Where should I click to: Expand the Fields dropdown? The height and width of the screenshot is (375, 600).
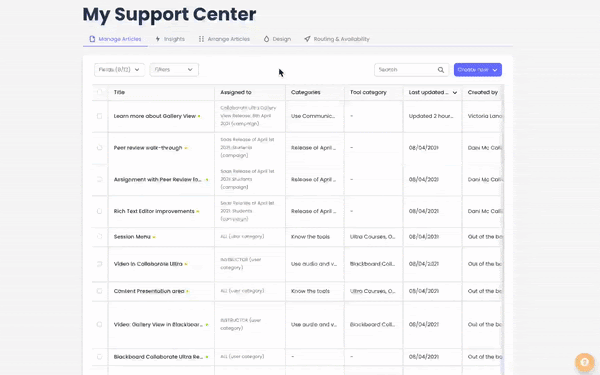pos(119,70)
